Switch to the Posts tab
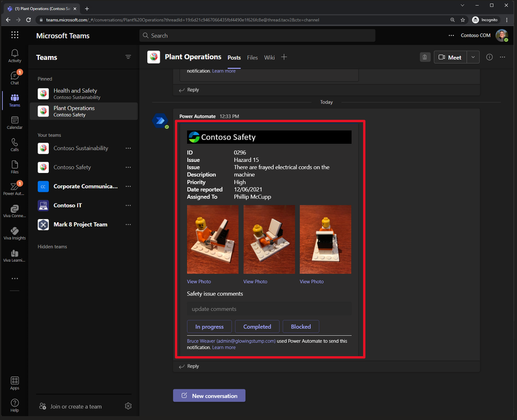The image size is (517, 420). [x=234, y=57]
